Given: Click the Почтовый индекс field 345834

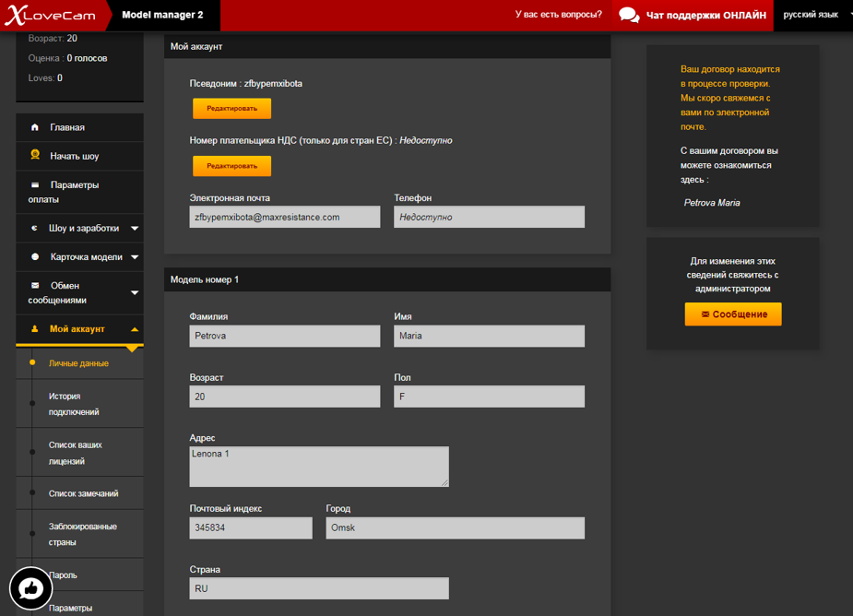Looking at the screenshot, I should (x=251, y=527).
